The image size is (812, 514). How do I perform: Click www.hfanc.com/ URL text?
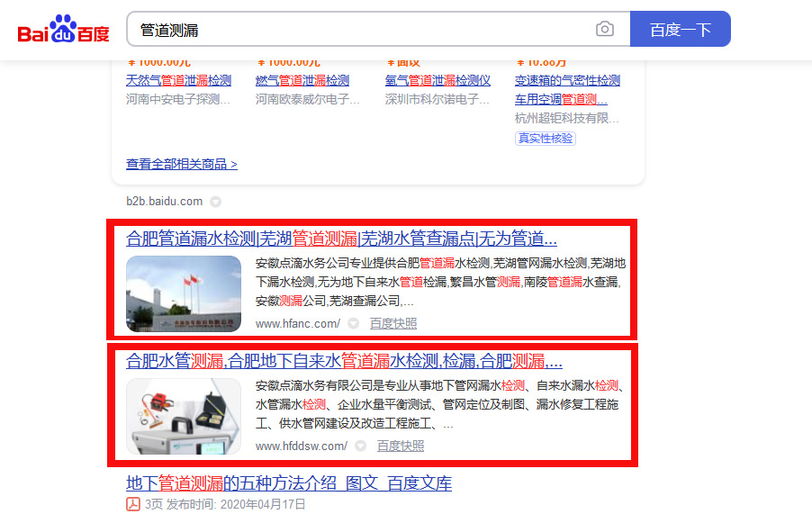coord(298,324)
